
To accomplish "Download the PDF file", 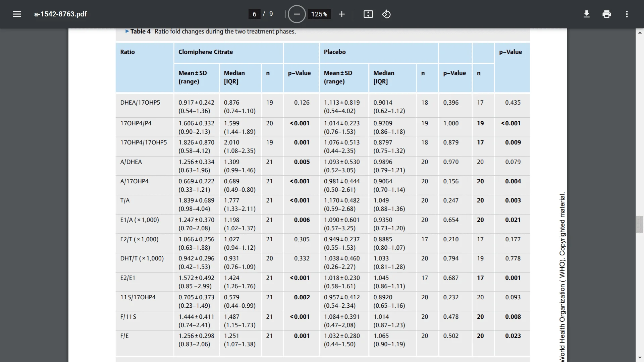I will click(587, 14).
